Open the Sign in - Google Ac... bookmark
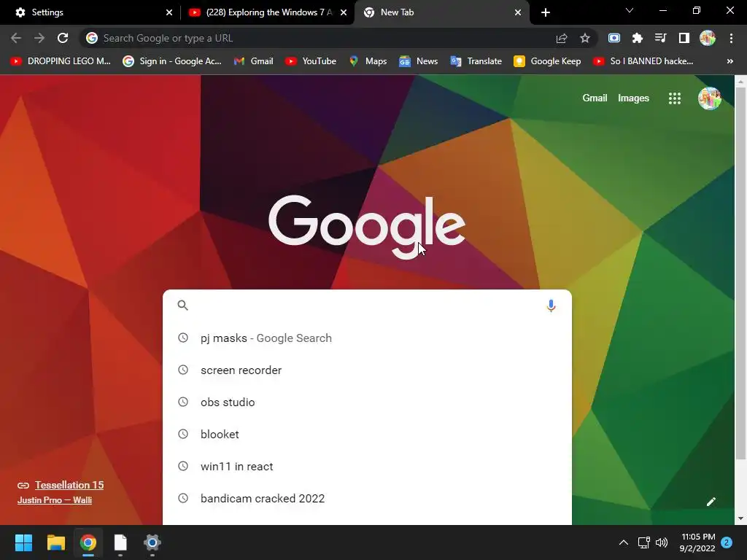Image resolution: width=747 pixels, height=560 pixels. (172, 61)
